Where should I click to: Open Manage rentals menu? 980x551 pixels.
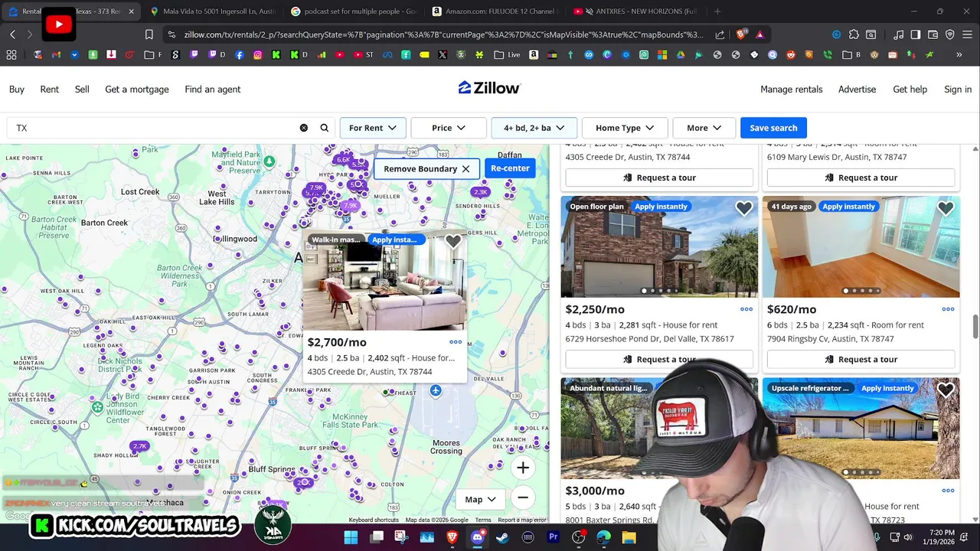pyautogui.click(x=792, y=89)
